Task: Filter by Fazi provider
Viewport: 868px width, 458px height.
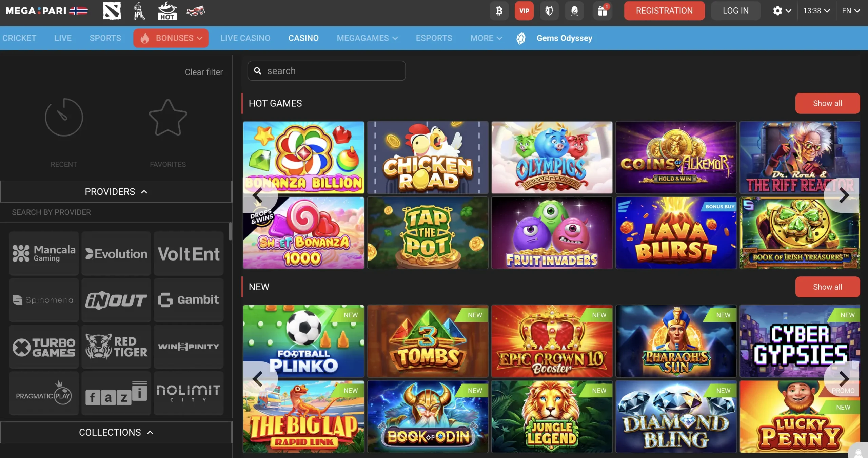Action: tap(116, 393)
